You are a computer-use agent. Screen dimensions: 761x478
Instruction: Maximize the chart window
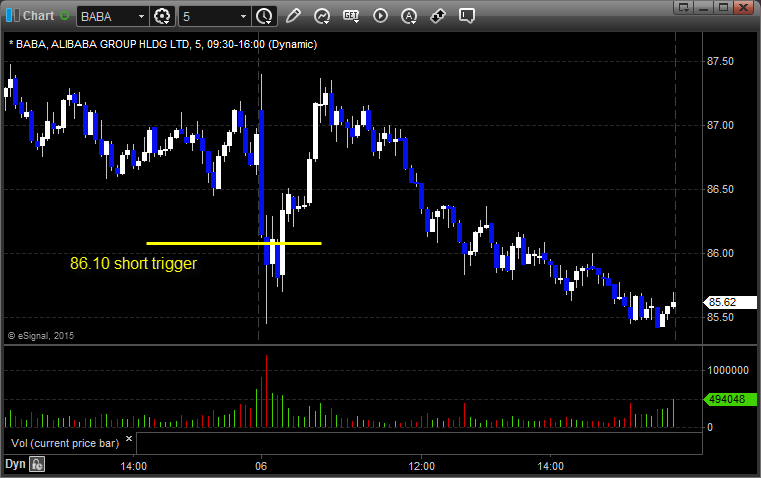pos(723,7)
